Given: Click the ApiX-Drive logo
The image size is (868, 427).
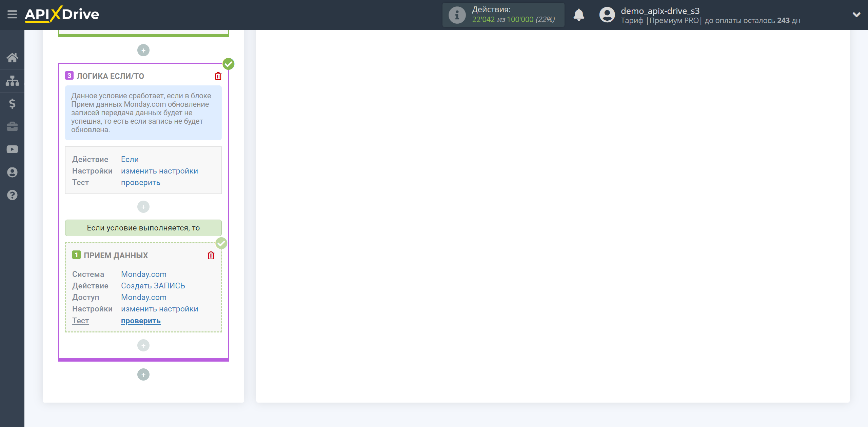Looking at the screenshot, I should click(62, 14).
